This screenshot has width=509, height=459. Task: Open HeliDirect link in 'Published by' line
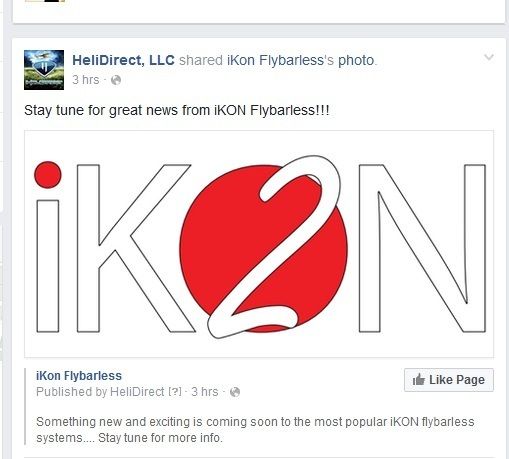[137, 392]
